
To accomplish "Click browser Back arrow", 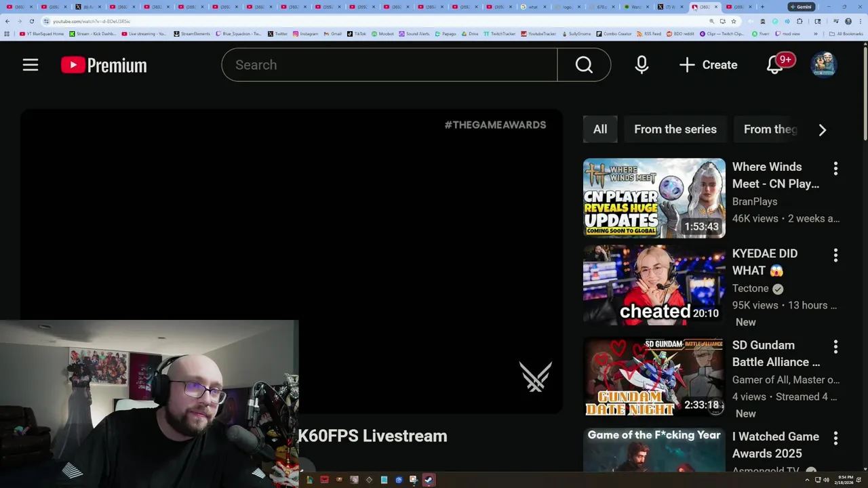I will click(x=7, y=22).
